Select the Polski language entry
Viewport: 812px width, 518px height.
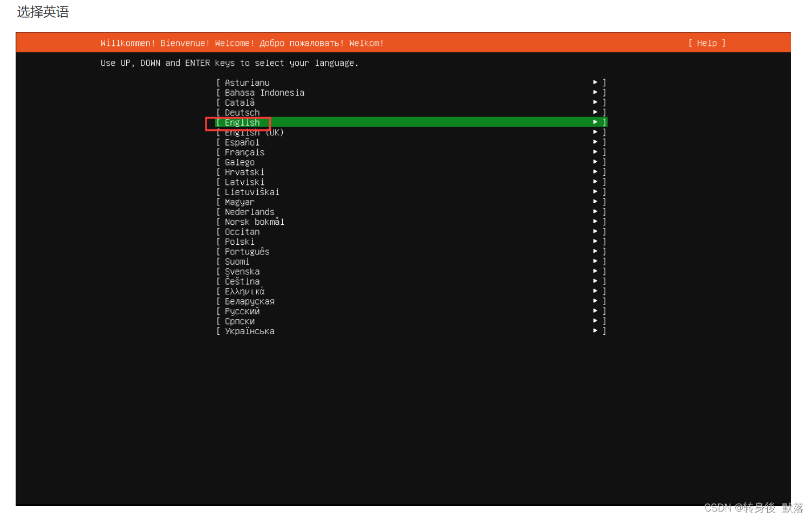click(x=239, y=241)
